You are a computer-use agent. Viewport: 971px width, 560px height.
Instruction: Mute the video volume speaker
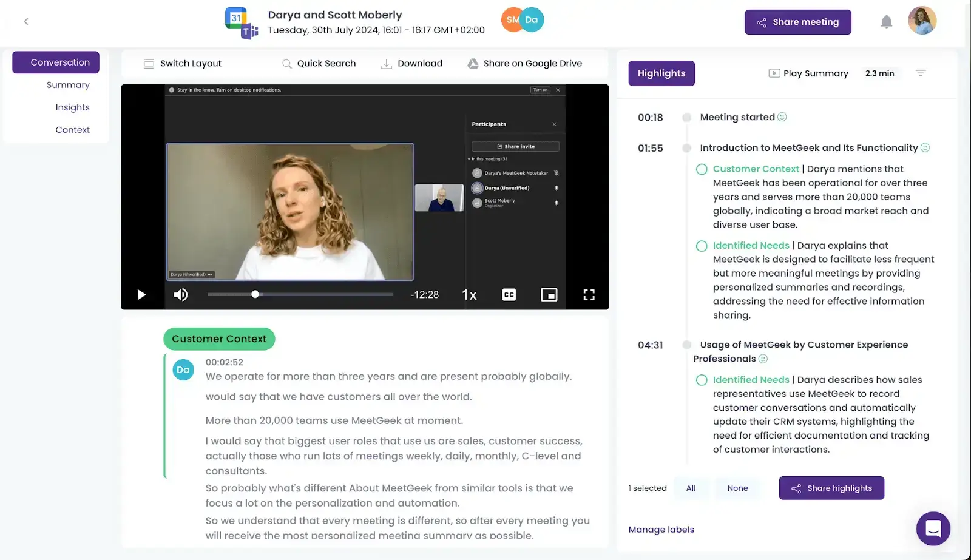[x=181, y=295]
